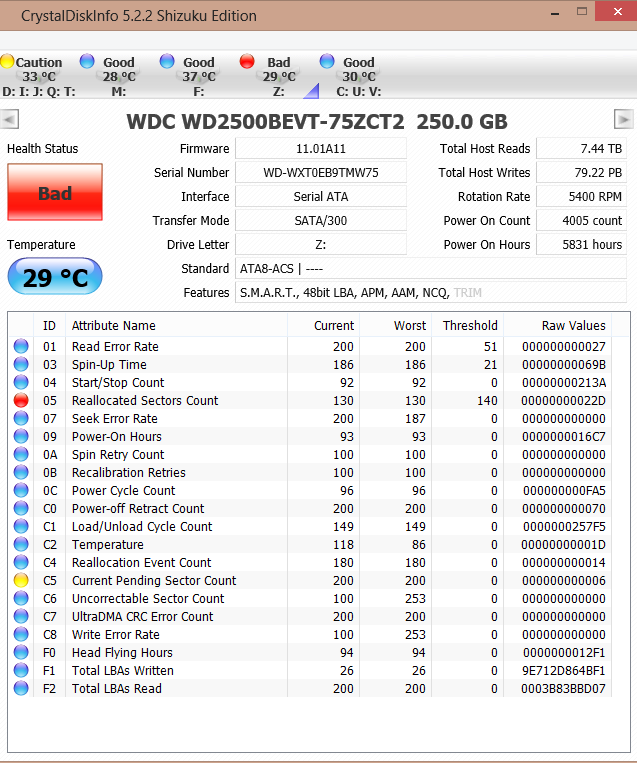Click Total Host Reads value 7.44 TB
This screenshot has width=637, height=763.
coord(581,148)
